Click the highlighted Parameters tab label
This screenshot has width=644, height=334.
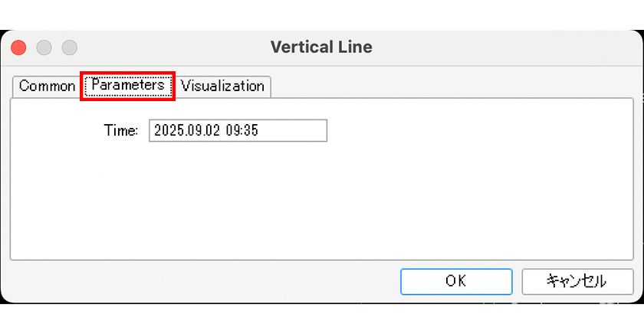[128, 85]
